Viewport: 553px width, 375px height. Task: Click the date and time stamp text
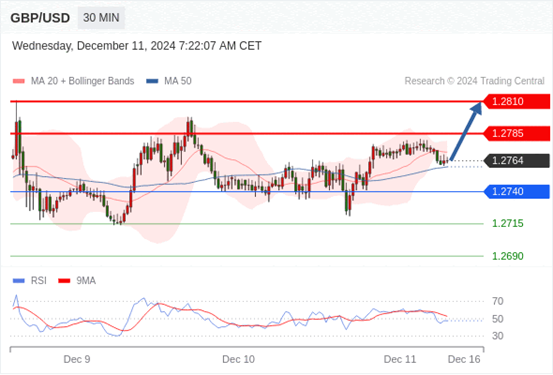pyautogui.click(x=137, y=46)
